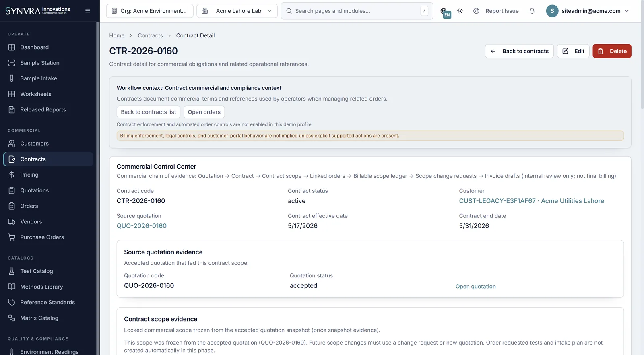Click the Contracts sidebar icon
The height and width of the screenshot is (355, 644).
tap(12, 159)
